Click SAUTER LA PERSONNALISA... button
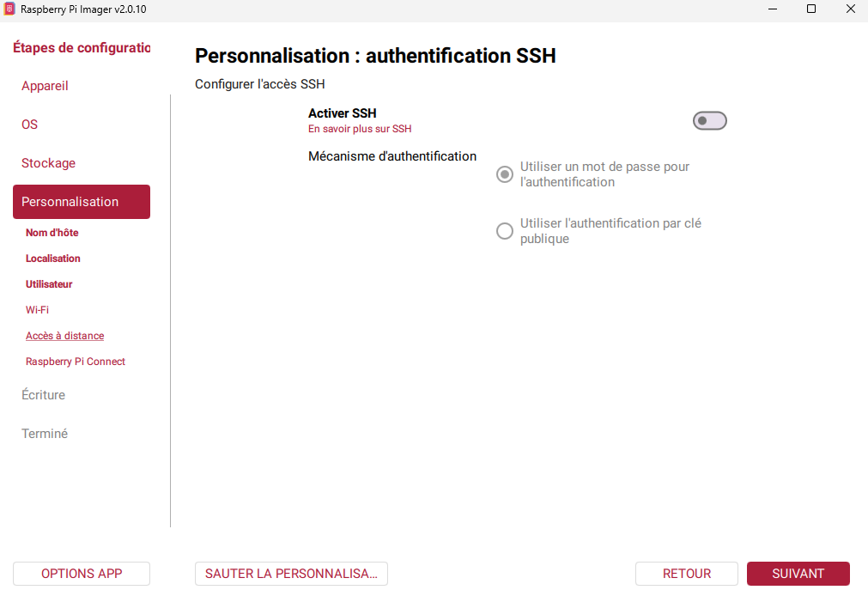 (x=291, y=574)
